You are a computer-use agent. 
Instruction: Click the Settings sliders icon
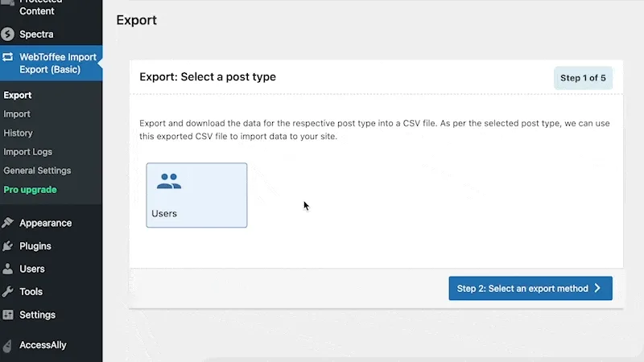[x=7, y=315]
